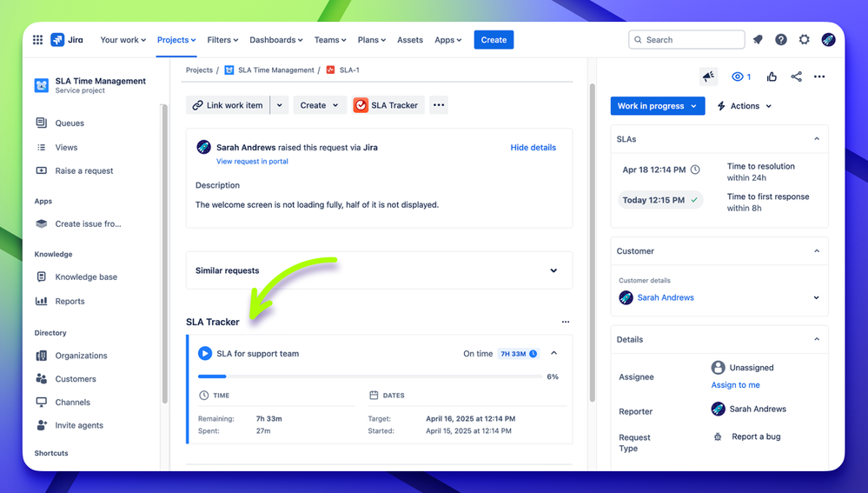Open the help question mark icon
Image resolution: width=868 pixels, height=493 pixels.
pos(781,39)
